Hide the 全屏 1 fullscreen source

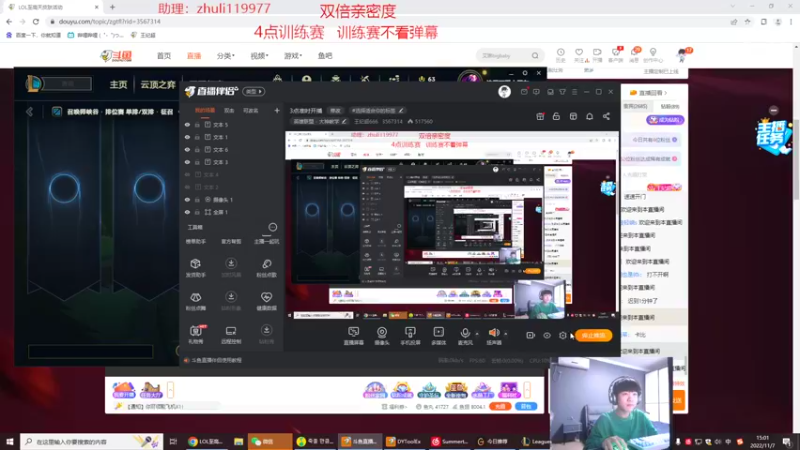187,212
